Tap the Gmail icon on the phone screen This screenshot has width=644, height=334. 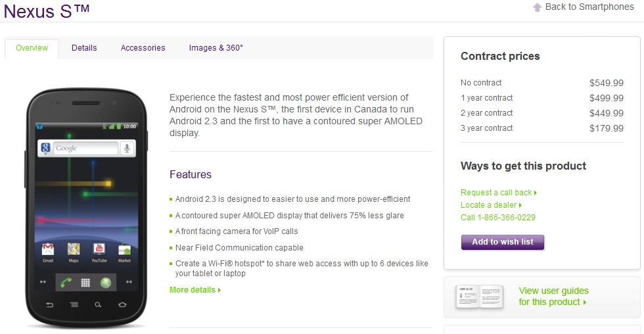pyautogui.click(x=47, y=250)
